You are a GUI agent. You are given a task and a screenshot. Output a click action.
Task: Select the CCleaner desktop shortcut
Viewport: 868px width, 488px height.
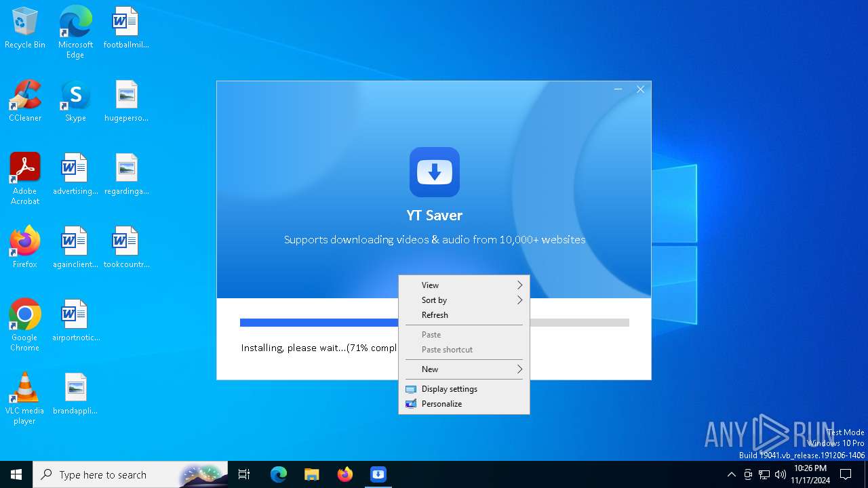(25, 102)
